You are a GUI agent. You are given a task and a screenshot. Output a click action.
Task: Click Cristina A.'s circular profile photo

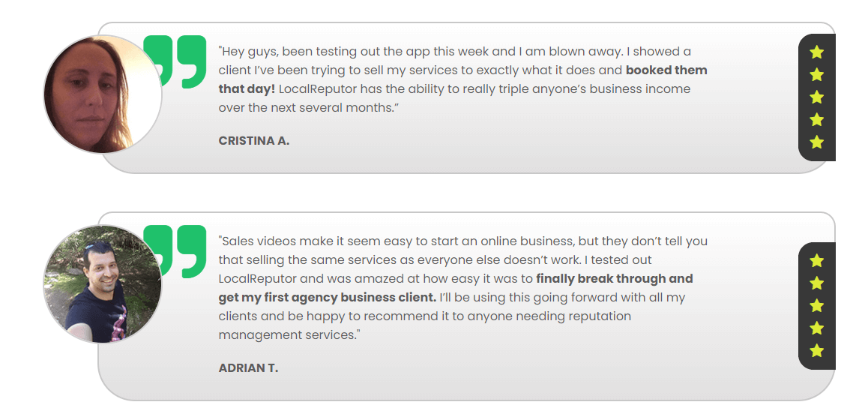point(103,94)
